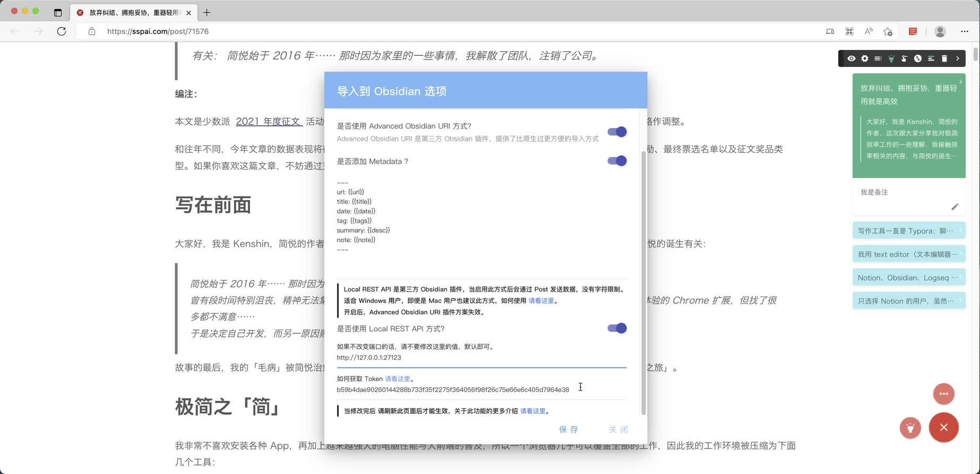Click the green highlight card 放弃纠结、拥抱妥协

(x=909, y=125)
